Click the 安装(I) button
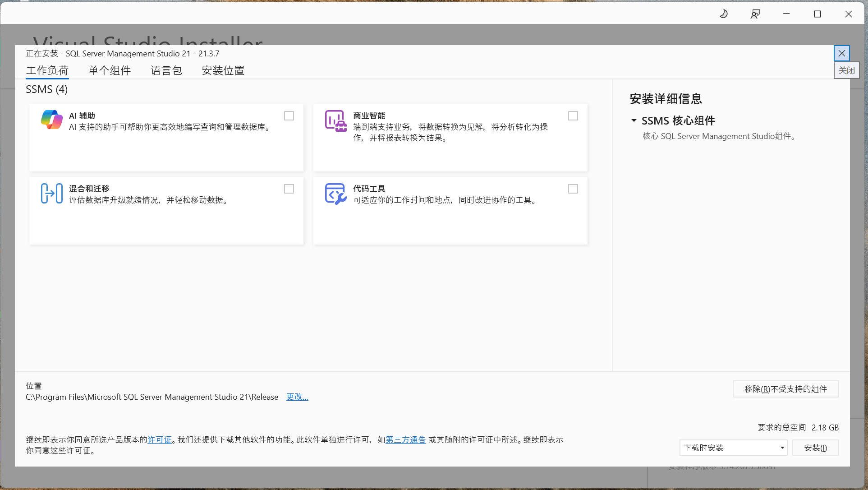The image size is (868, 490). point(816,448)
